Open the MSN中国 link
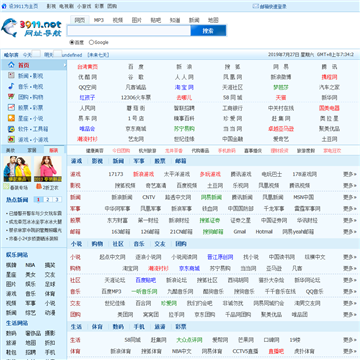Screen dimensions: 360x360 (x=304, y=197)
